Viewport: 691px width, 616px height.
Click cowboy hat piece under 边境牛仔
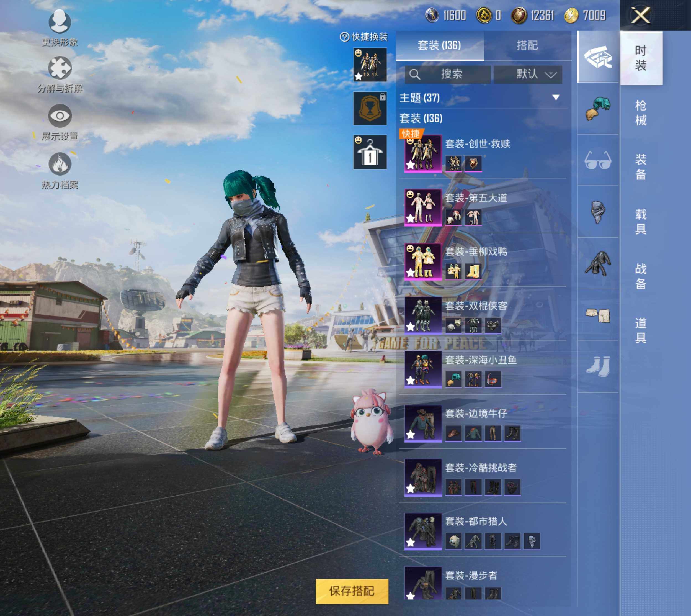point(453,433)
